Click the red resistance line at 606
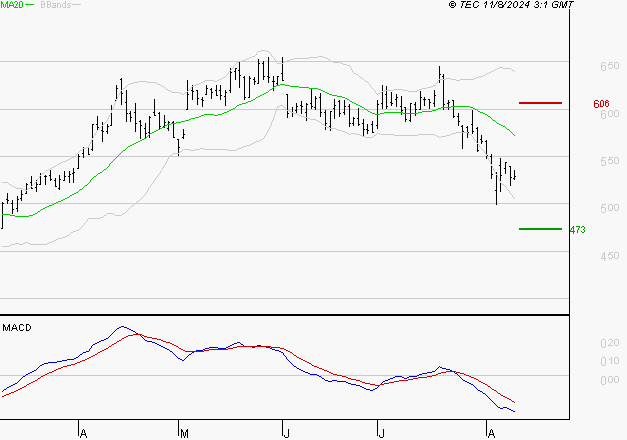The width and height of the screenshot is (627, 440). pyautogui.click(x=540, y=103)
